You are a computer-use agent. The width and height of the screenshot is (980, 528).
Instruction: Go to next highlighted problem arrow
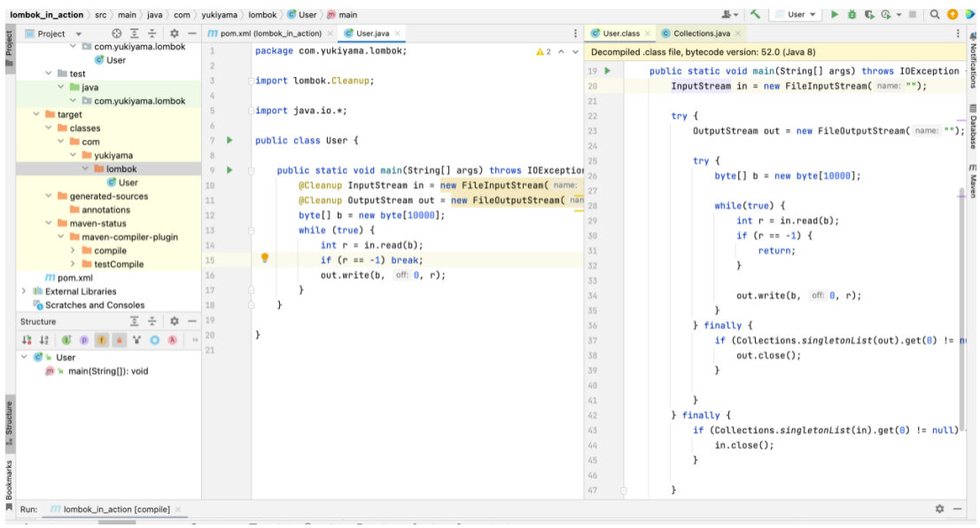[x=575, y=51]
